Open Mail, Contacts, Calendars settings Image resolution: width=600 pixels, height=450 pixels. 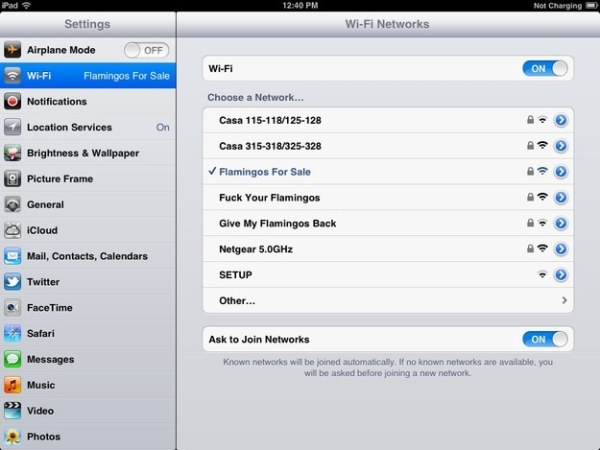click(x=88, y=256)
